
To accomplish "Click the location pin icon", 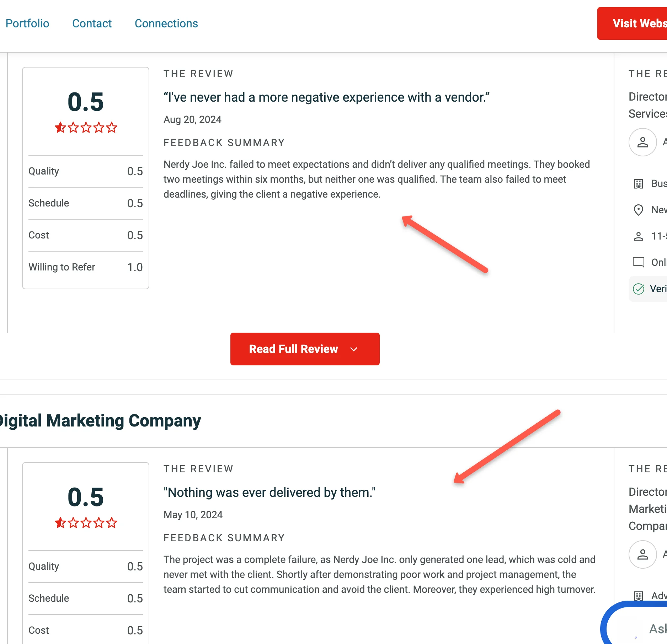I will coord(639,210).
